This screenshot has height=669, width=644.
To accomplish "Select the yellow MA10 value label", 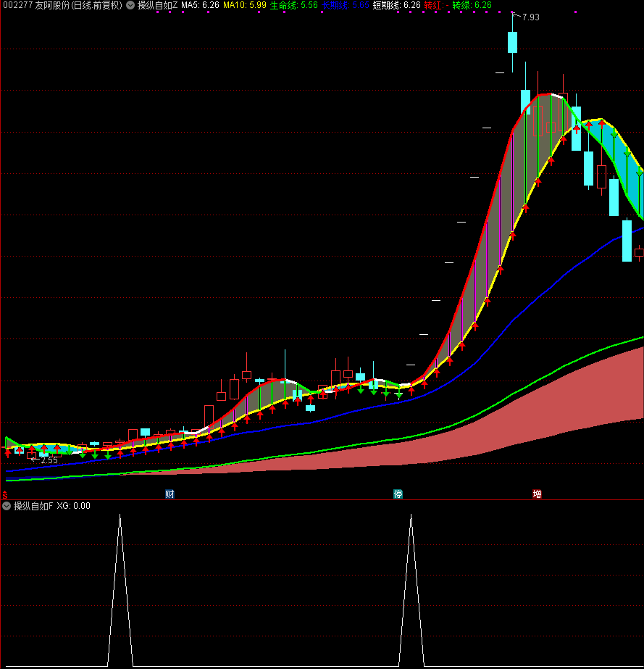I will click(244, 5).
